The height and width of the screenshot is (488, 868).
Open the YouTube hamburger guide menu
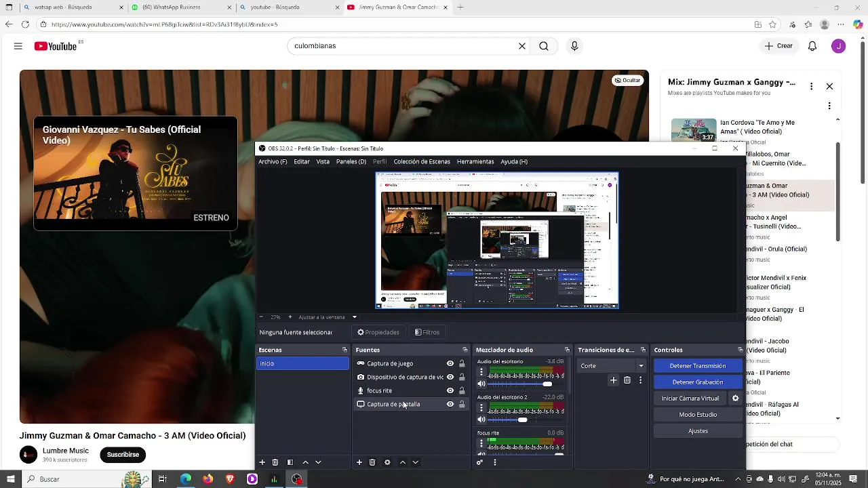coord(18,46)
